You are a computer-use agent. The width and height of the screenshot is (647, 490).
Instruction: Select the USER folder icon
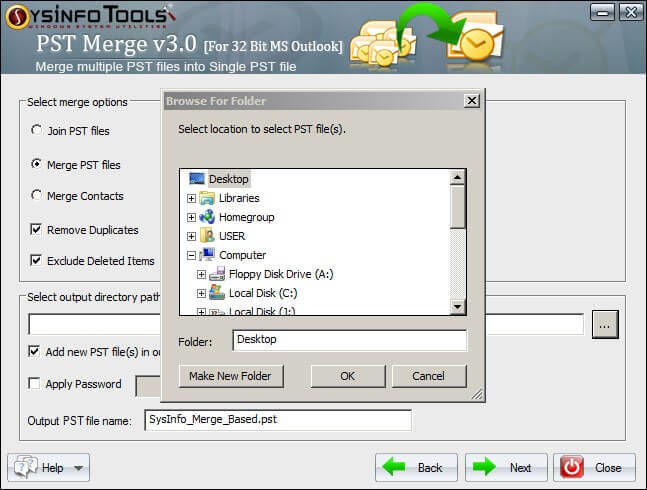coord(207,236)
